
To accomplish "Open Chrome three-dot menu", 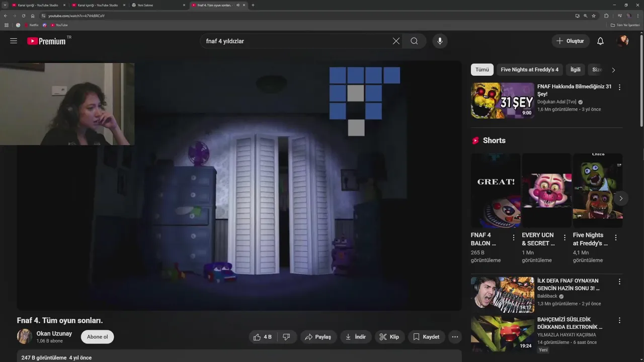I will [x=638, y=16].
